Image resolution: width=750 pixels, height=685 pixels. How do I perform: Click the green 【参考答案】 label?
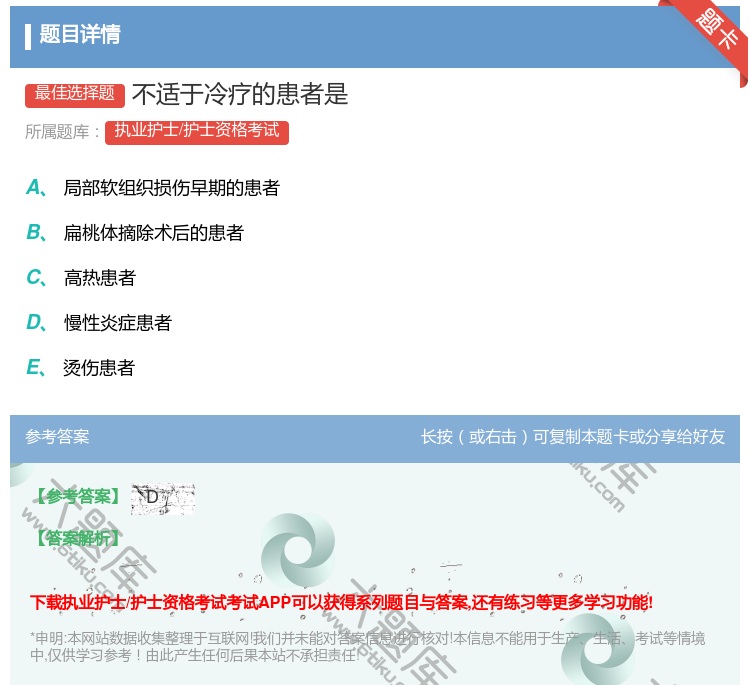[x=78, y=497]
